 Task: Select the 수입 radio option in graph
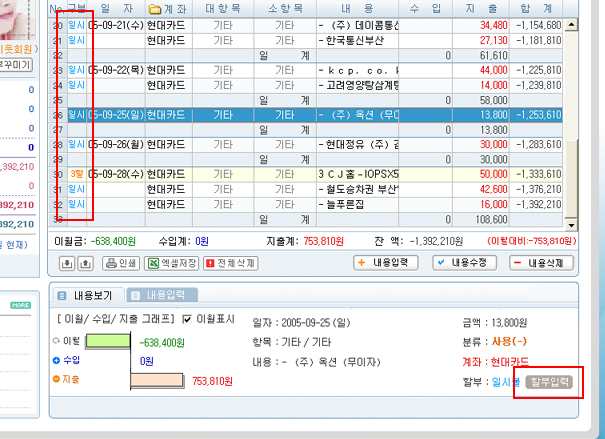[55, 360]
